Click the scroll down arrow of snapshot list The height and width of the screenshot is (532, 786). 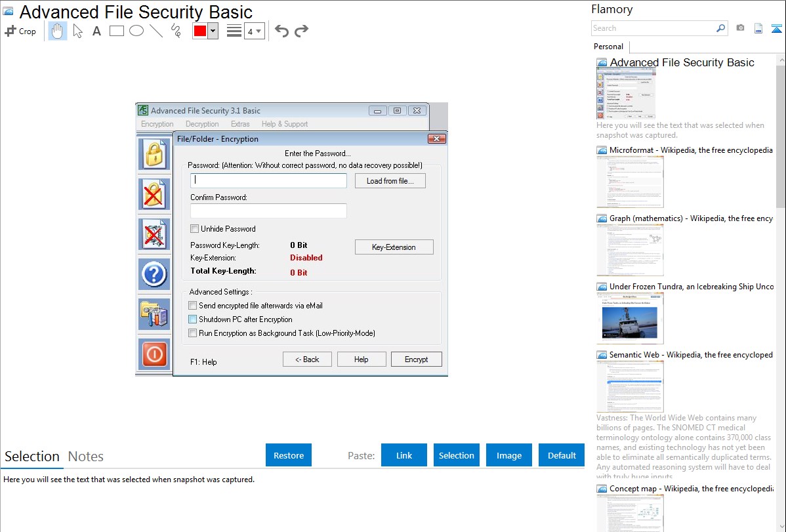(781, 527)
